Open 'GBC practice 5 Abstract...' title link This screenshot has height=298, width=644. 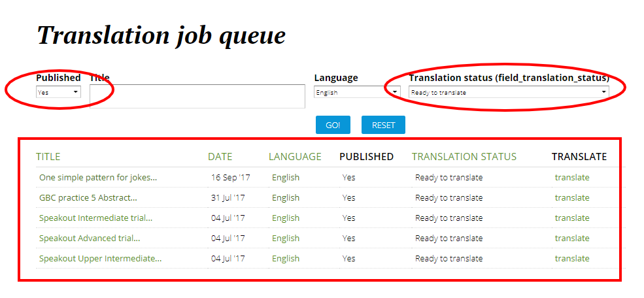point(88,197)
